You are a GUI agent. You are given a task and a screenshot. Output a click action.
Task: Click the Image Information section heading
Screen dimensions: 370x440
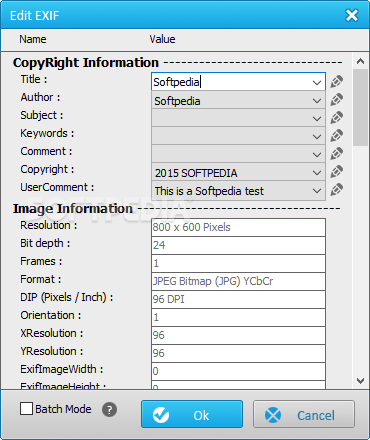73,209
